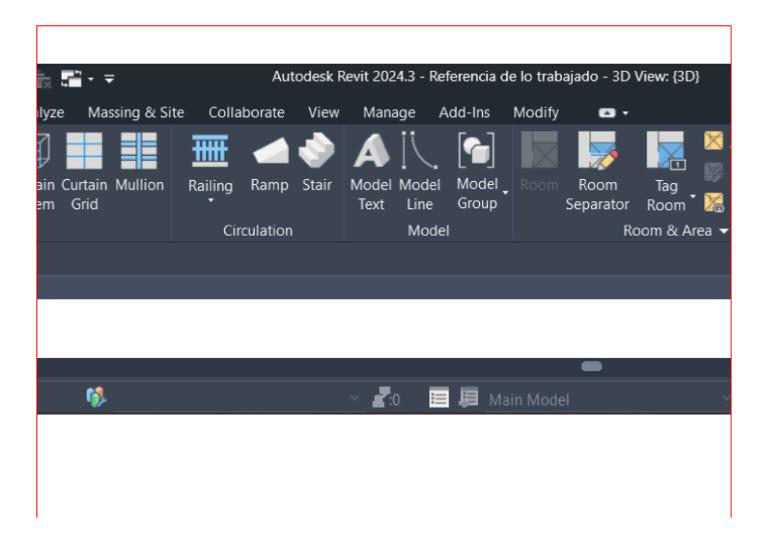Open the ribbon display options dropdown
This screenshot has width=768, height=543.
coord(625,113)
